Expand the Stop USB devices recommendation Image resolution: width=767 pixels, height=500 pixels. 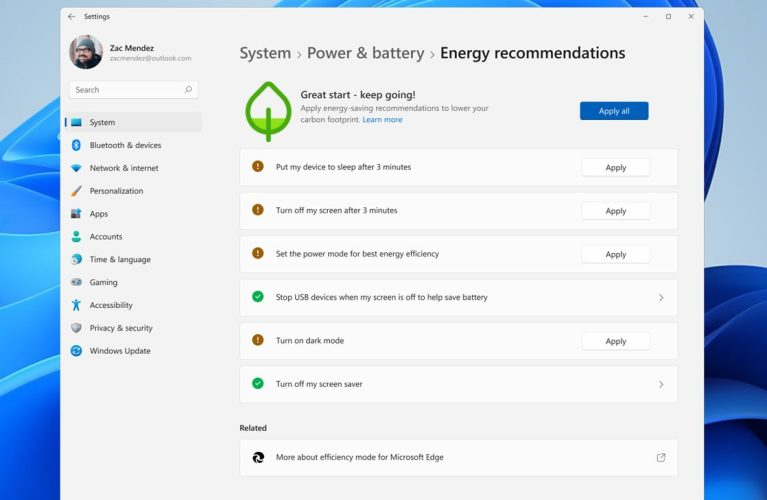[x=661, y=298]
